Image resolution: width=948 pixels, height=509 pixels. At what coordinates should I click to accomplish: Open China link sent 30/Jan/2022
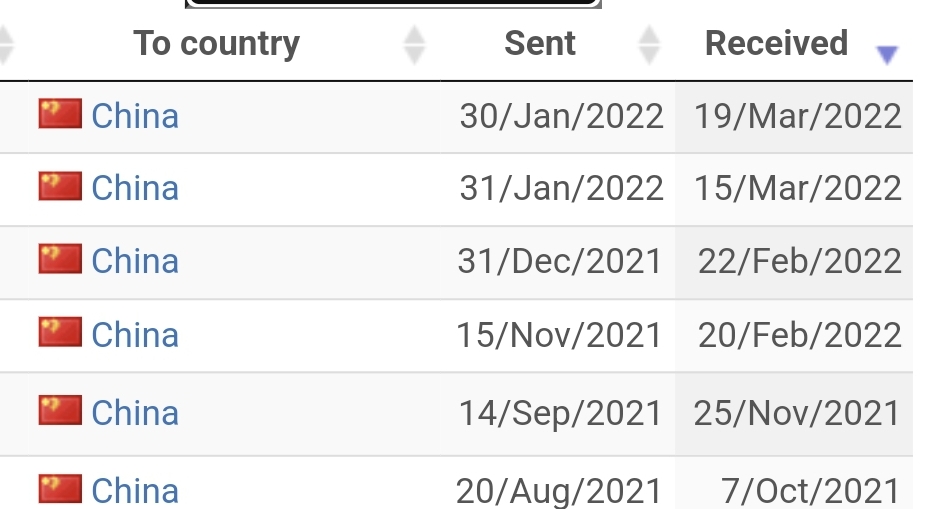tap(135, 115)
